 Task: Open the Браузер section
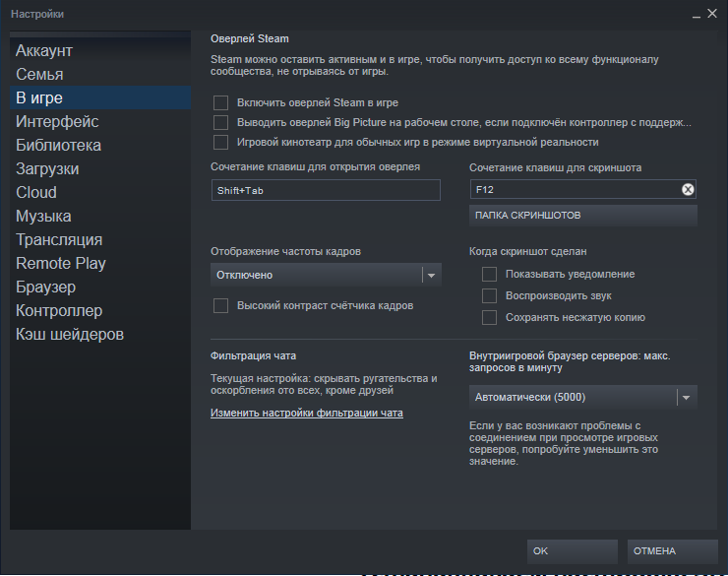click(99, 288)
